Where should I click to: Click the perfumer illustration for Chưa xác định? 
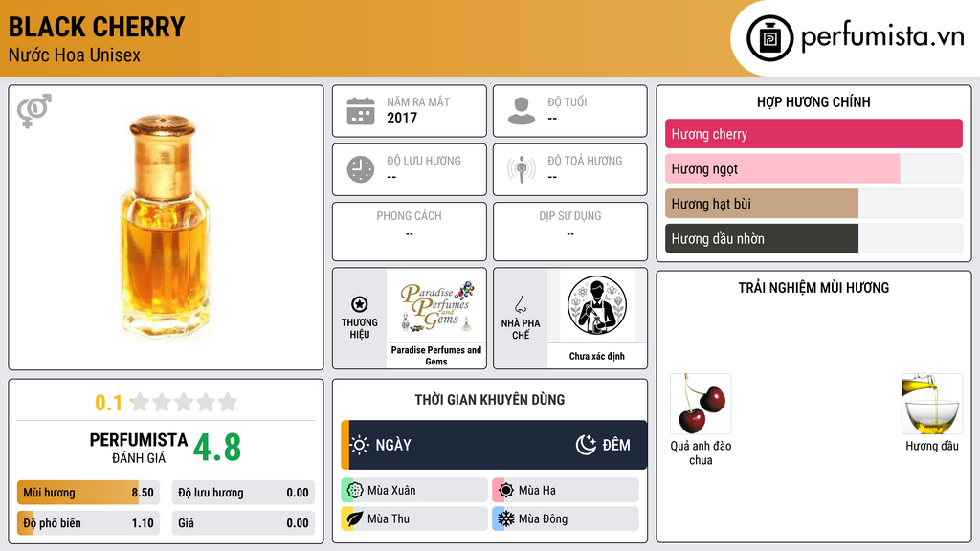click(597, 305)
